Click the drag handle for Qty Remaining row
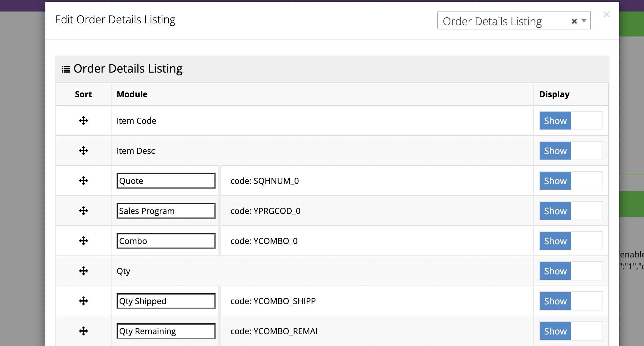This screenshot has height=346, width=644. (x=83, y=331)
